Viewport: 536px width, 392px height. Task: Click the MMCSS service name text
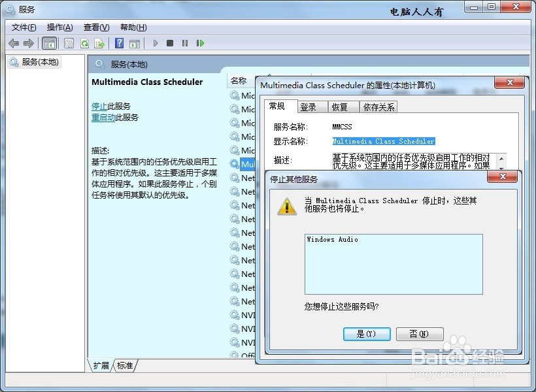coord(342,127)
